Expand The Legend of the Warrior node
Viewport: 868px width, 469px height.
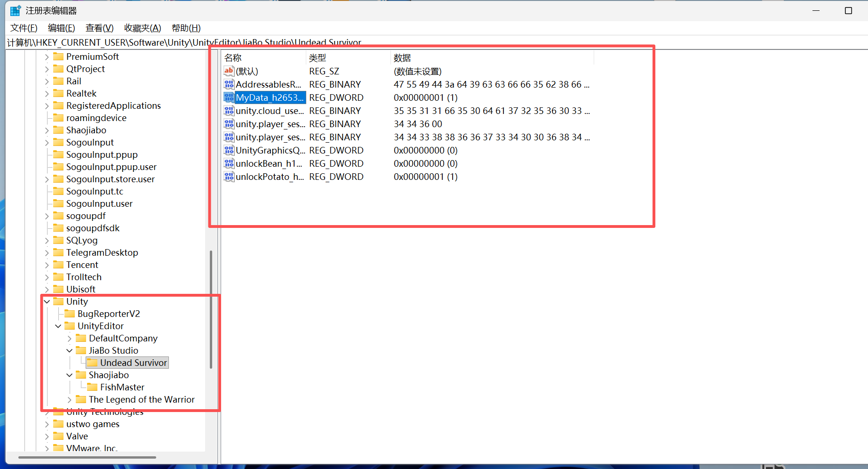click(x=70, y=399)
